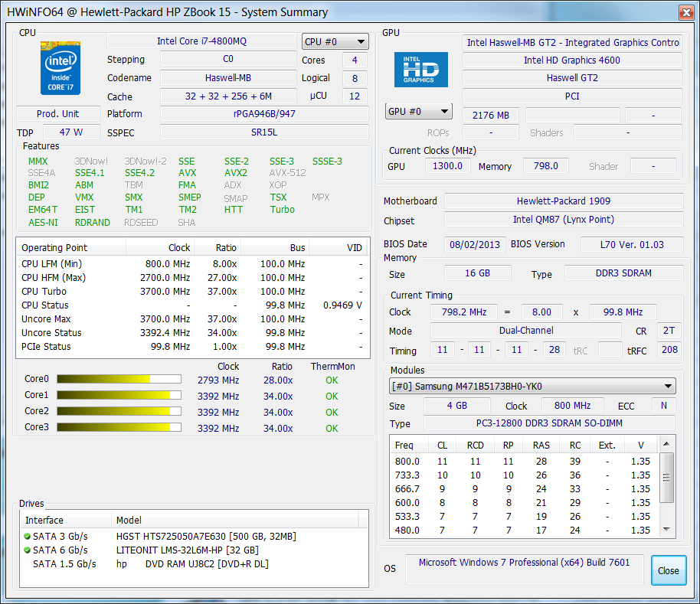Click the VID column header
The height and width of the screenshot is (604, 700).
[339, 247]
